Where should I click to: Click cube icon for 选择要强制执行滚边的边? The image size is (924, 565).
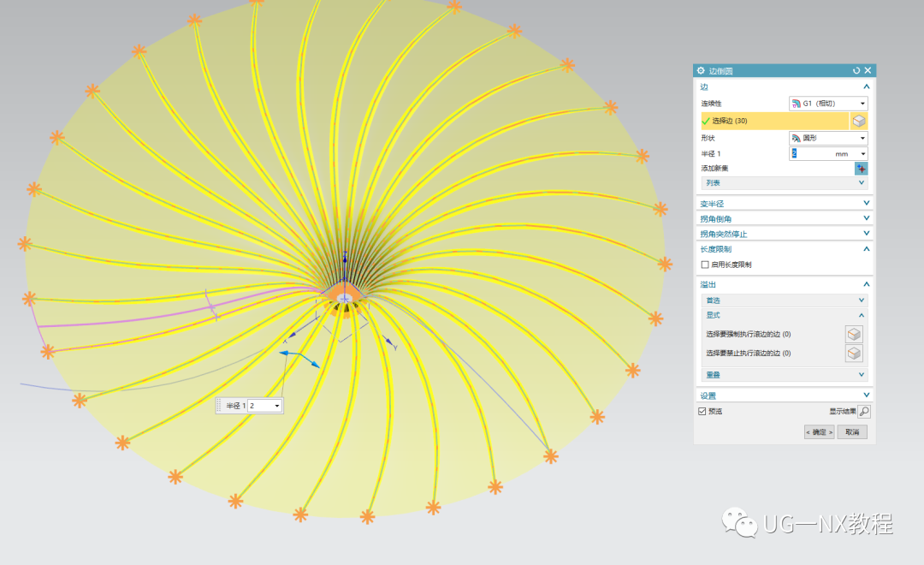point(854,335)
